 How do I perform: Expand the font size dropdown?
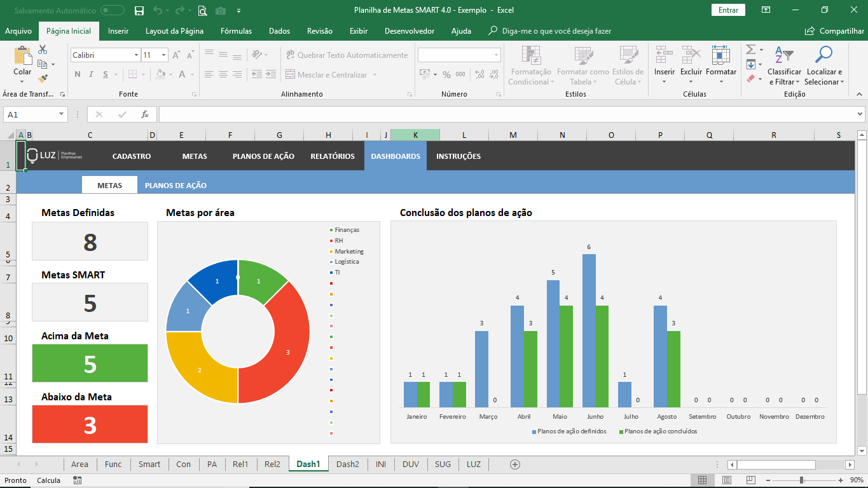[163, 55]
